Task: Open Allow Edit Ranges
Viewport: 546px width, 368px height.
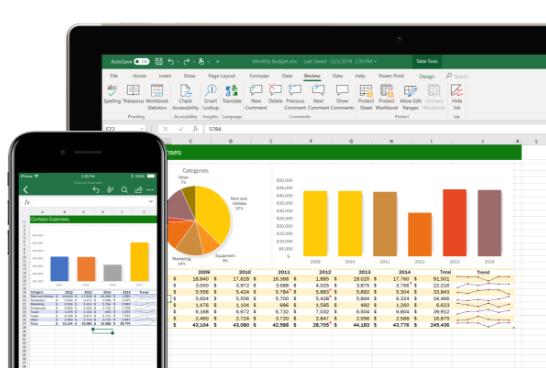Action: pos(411,97)
